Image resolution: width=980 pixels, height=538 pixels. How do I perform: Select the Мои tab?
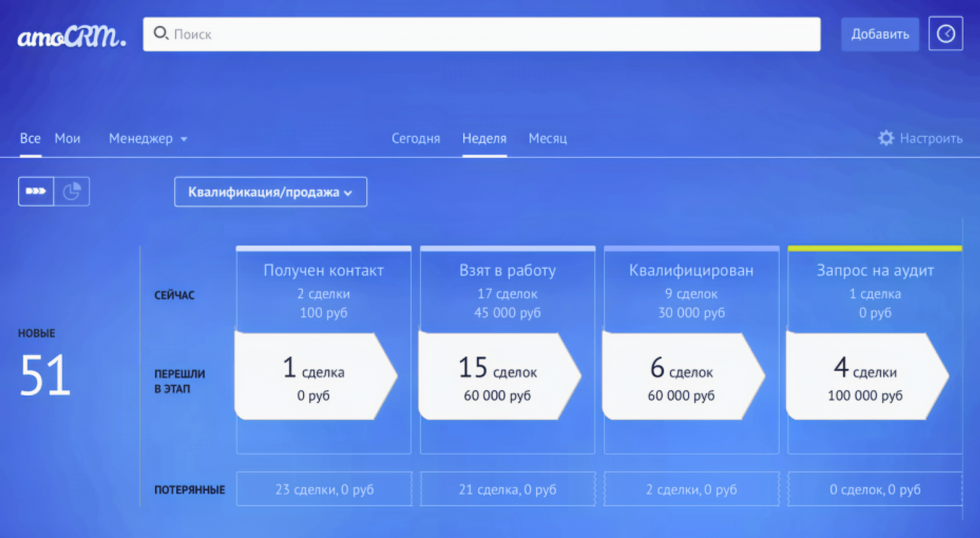[x=67, y=139]
